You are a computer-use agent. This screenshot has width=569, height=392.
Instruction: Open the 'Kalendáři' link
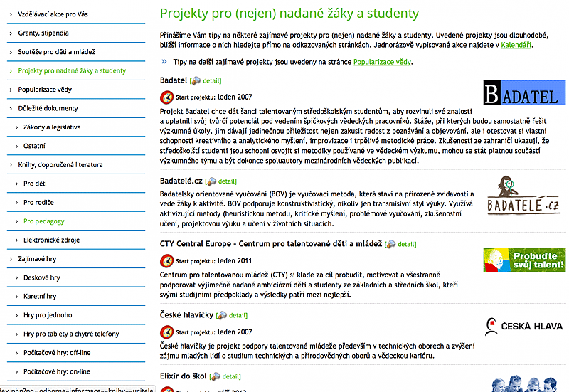pos(516,46)
